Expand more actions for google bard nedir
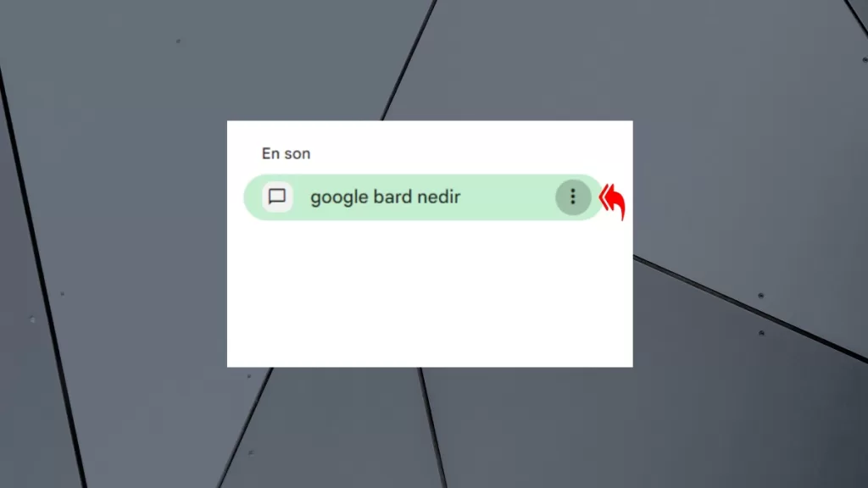Screen dimensions: 868x488 pyautogui.click(x=573, y=197)
